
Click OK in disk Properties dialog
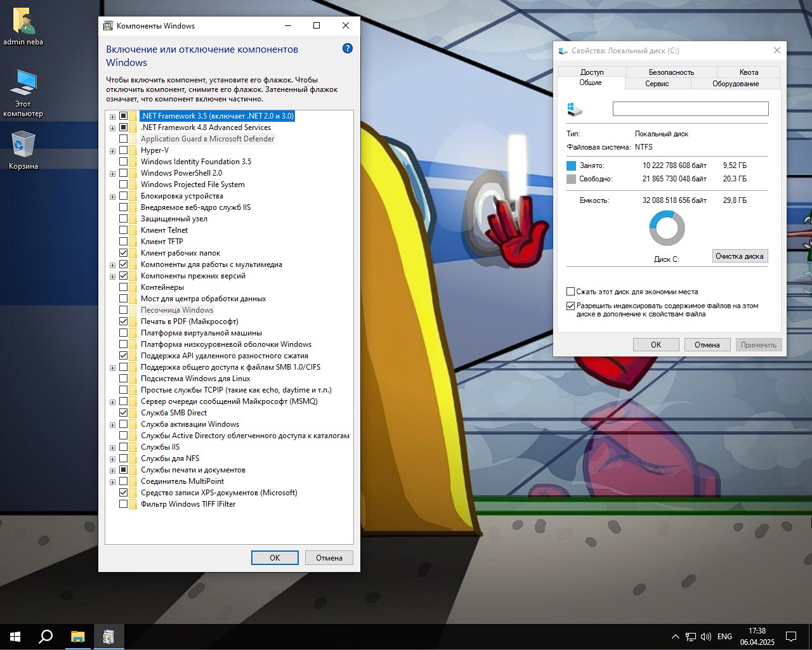656,344
